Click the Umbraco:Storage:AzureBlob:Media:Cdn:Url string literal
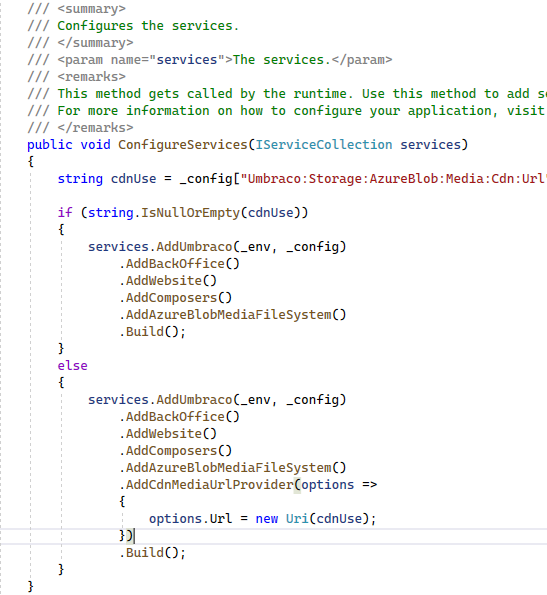The height and width of the screenshot is (595, 547). click(395, 179)
